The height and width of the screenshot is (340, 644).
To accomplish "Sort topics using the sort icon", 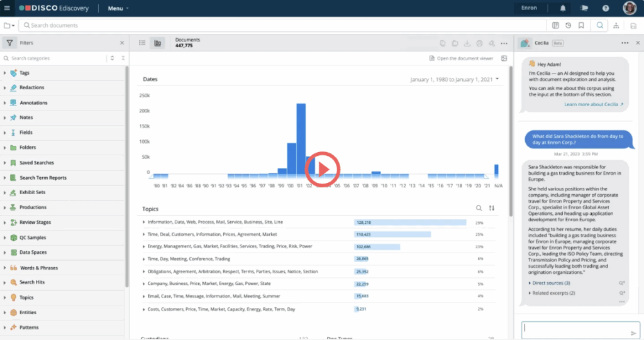I will [492, 208].
